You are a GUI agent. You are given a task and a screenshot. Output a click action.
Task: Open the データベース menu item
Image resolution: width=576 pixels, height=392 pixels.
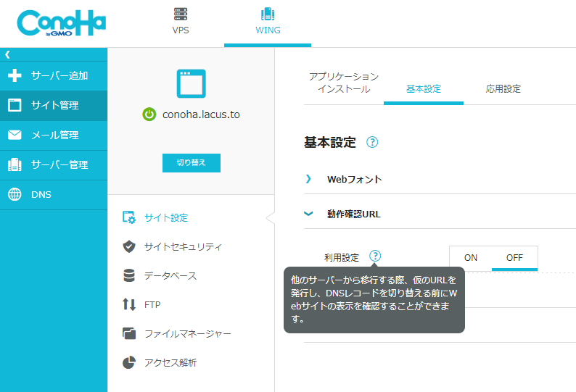click(x=170, y=275)
